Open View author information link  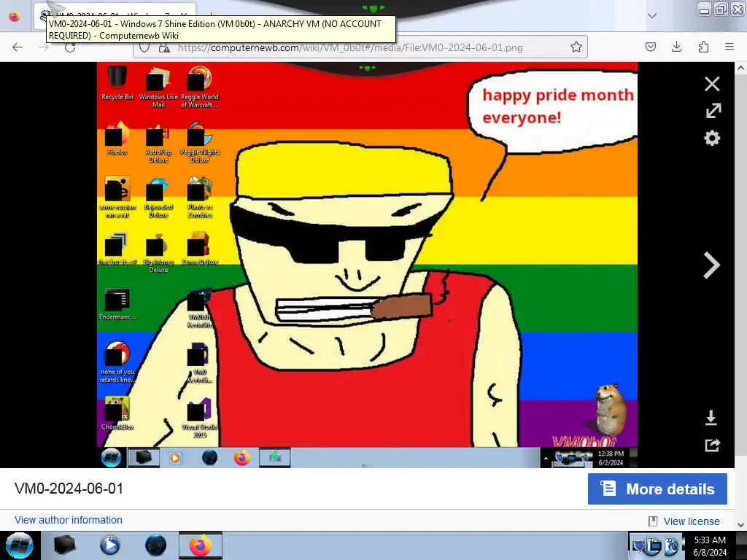tap(68, 520)
